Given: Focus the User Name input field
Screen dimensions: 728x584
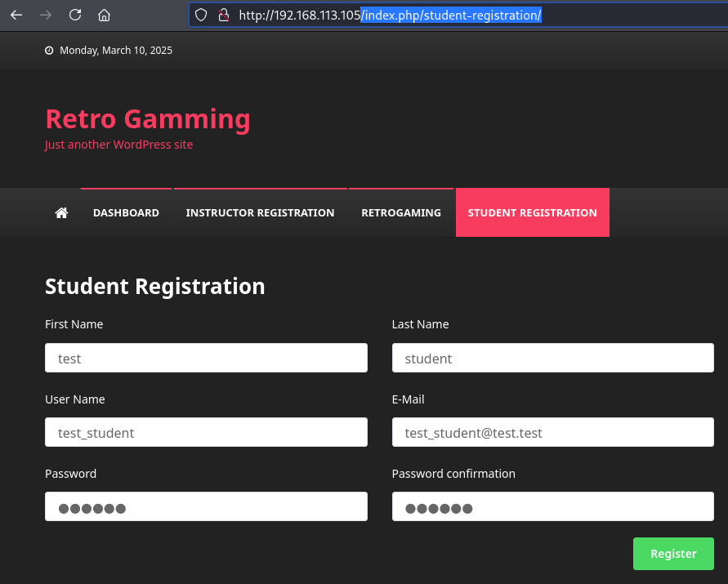Looking at the screenshot, I should tap(206, 432).
